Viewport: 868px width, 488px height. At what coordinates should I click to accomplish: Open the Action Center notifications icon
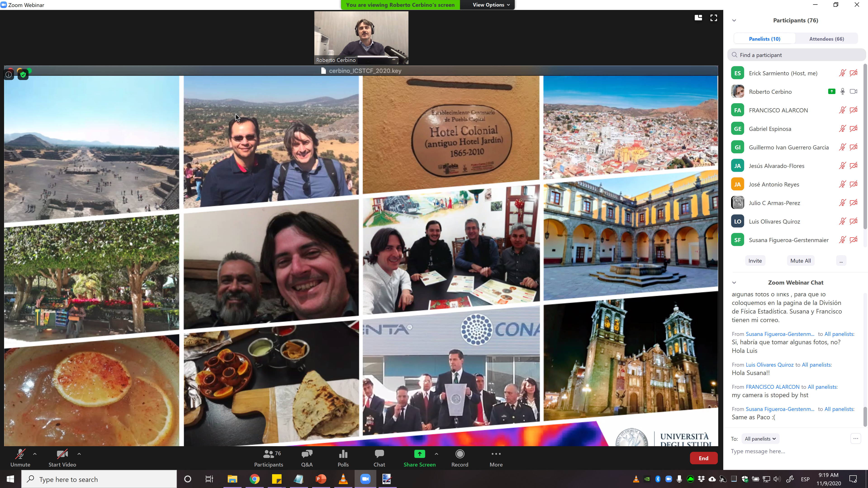click(x=853, y=479)
